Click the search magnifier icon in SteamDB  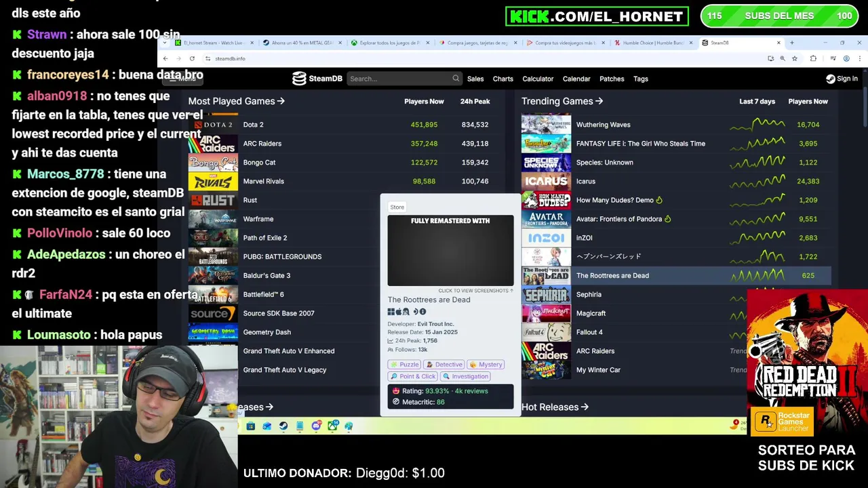click(x=456, y=79)
